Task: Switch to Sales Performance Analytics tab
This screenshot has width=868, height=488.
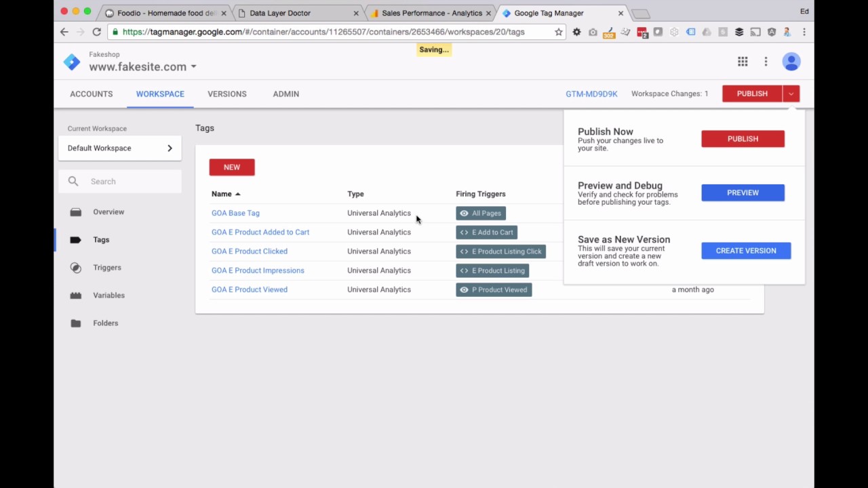Action: (430, 13)
